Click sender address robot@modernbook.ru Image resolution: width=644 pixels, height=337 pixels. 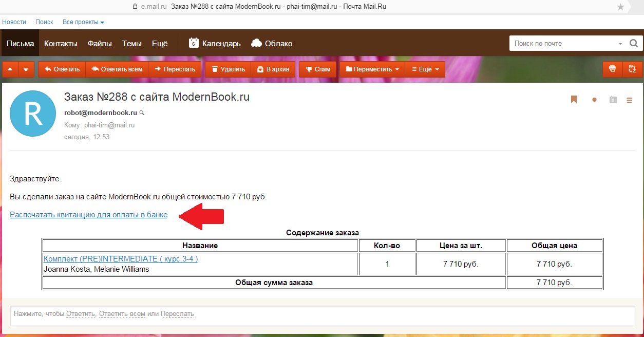point(100,113)
